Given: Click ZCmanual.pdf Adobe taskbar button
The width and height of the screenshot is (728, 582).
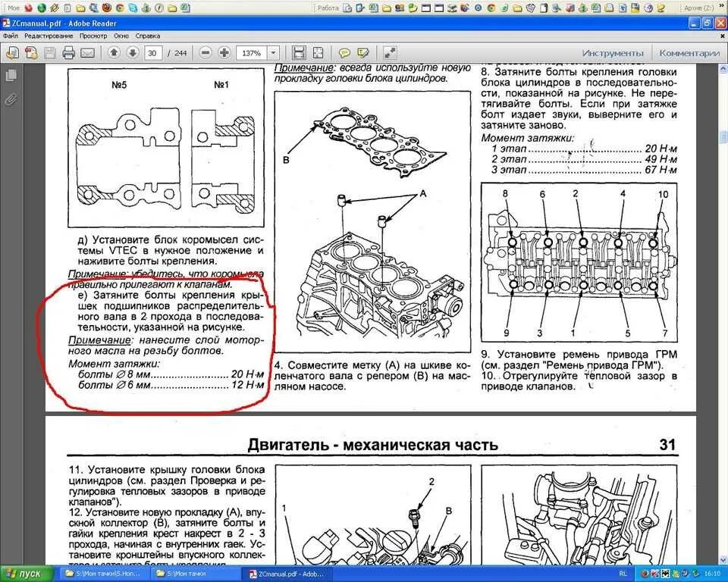Looking at the screenshot, I should click(x=286, y=574).
